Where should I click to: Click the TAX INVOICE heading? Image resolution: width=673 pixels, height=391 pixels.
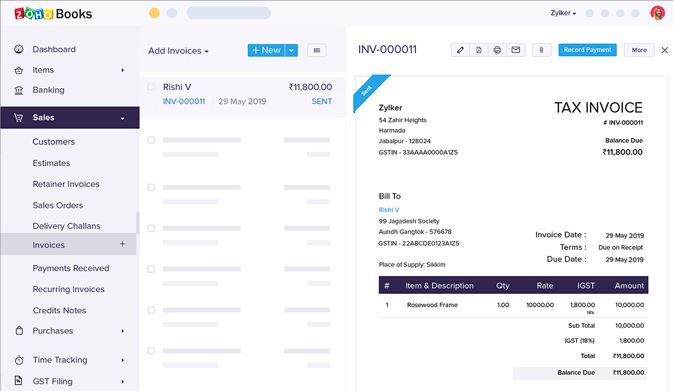point(598,107)
